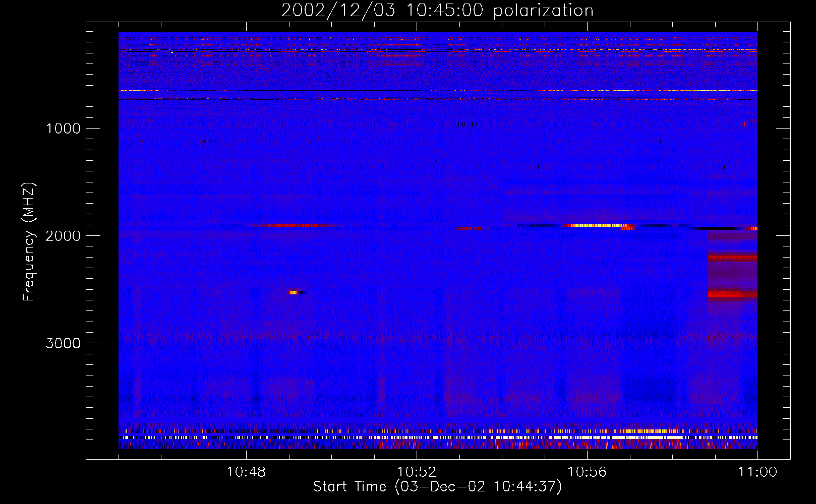This screenshot has width=816, height=504.
Task: Click the 3000 frequency tick label
Action: point(63,343)
